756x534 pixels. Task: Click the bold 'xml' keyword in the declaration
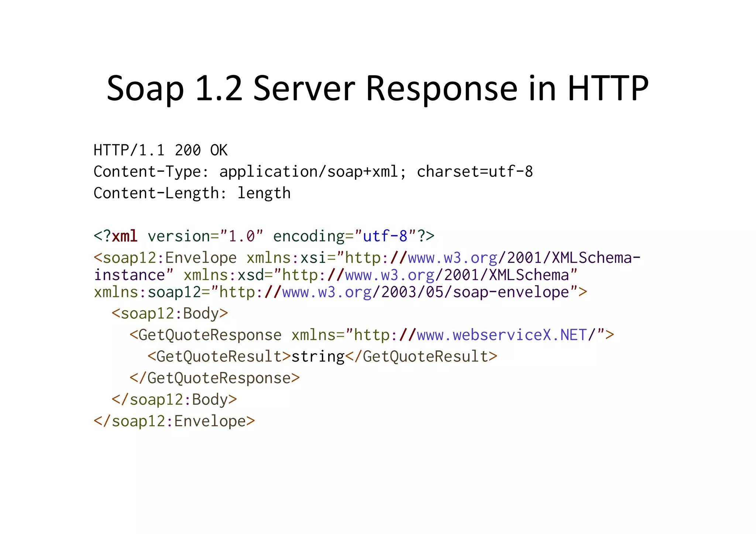coord(124,236)
